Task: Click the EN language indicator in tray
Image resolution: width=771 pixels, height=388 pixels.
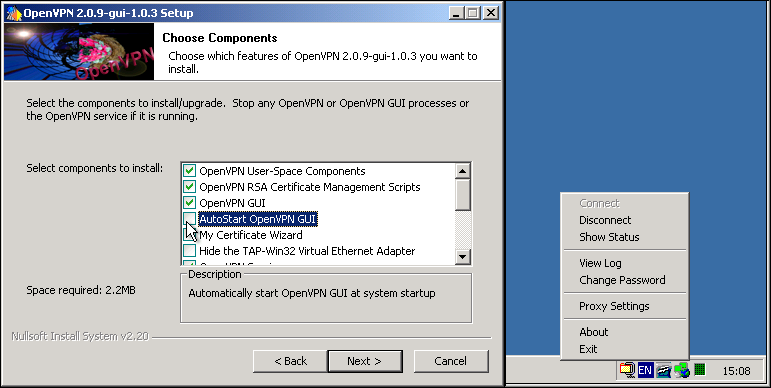Action: [x=645, y=370]
